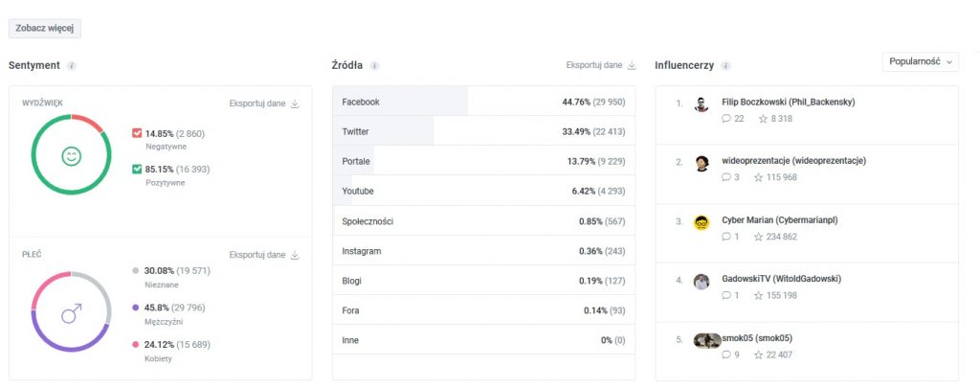
Task: Uncheck the Negatywne sentiment checkbox
Action: coord(137,133)
